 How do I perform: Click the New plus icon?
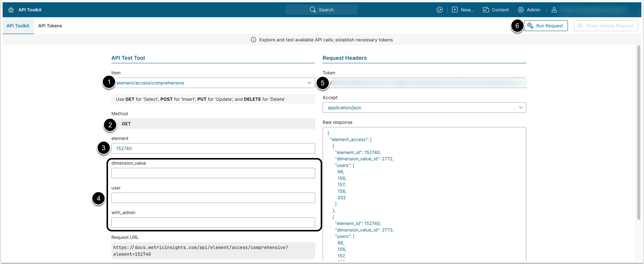(x=455, y=10)
